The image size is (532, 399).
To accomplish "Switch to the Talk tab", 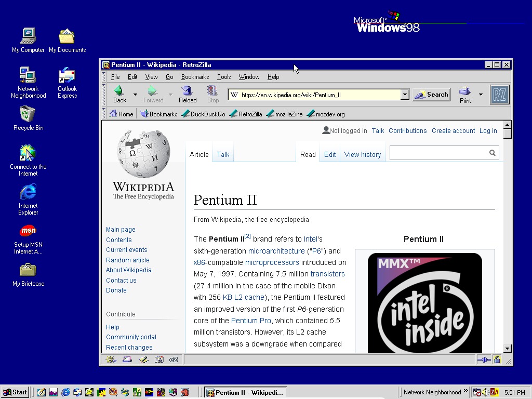I will [223, 154].
